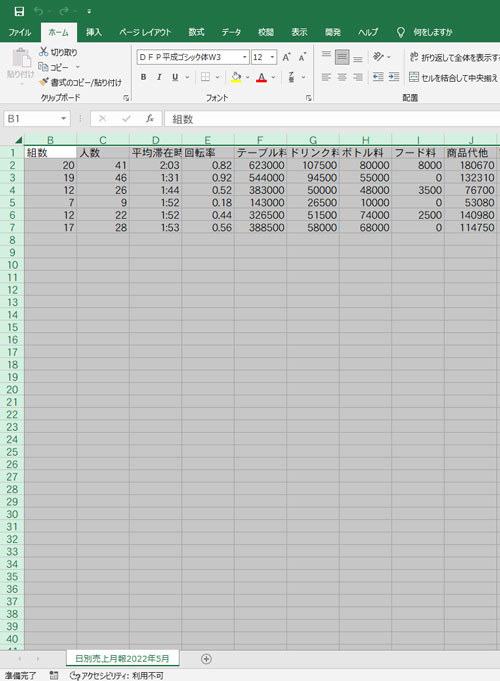Image resolution: width=500 pixels, height=681 pixels.
Task: Click the decrease indent icon
Action: point(378,77)
